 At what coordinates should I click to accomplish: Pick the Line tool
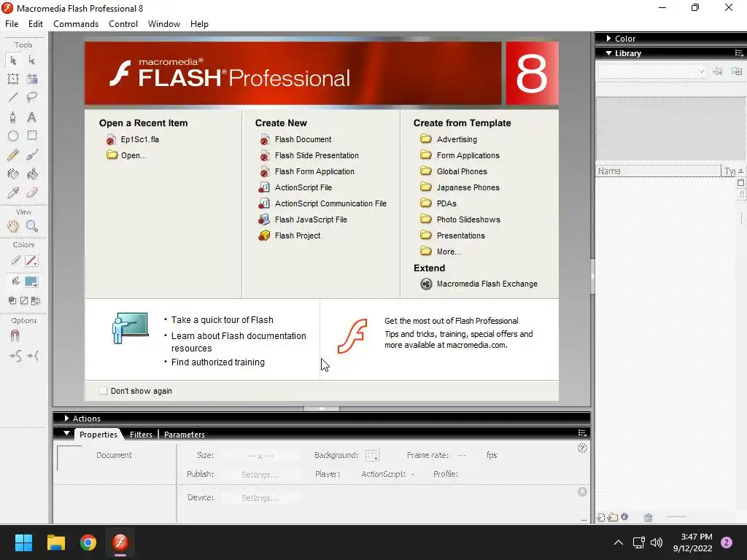[x=13, y=98]
